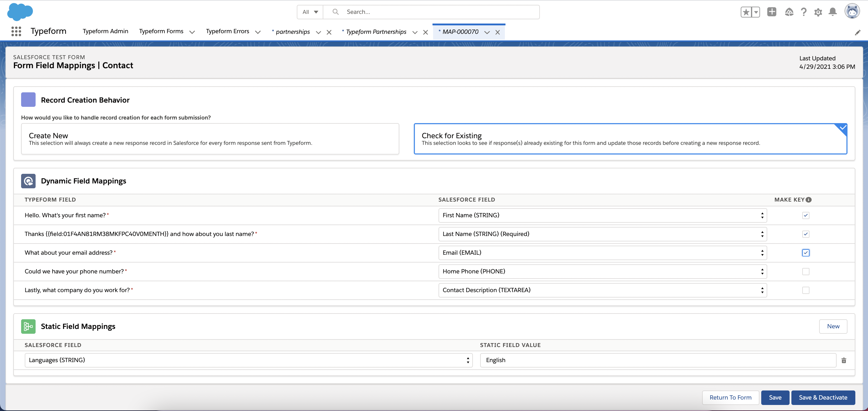Switch to the partnerships tab
Image resolution: width=868 pixels, height=411 pixels.
pos(293,32)
